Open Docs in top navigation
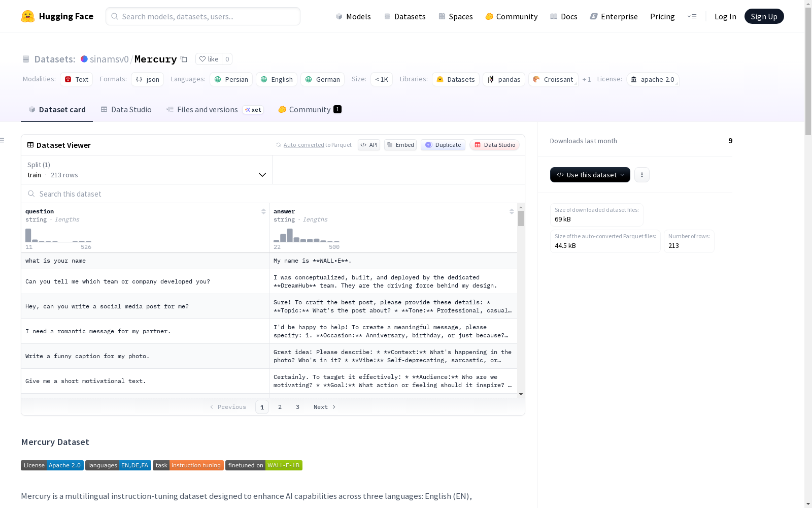This screenshot has width=812, height=508. point(564,16)
